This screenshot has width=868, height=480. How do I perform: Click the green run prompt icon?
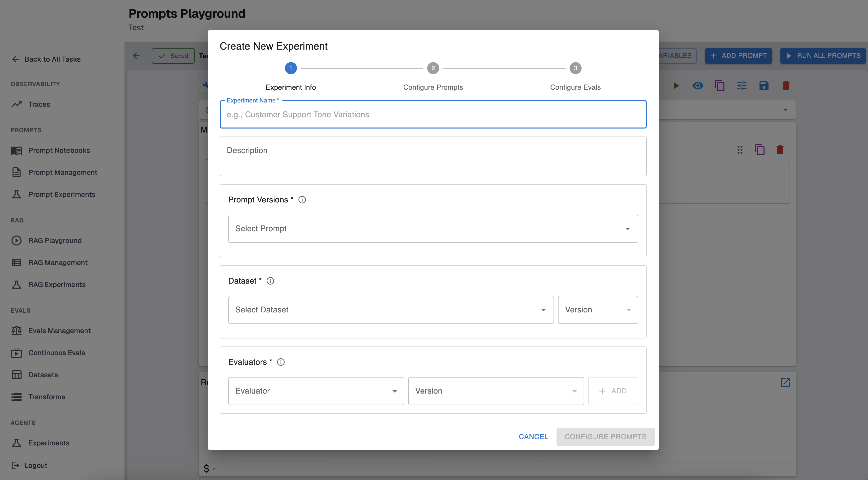[x=676, y=86]
